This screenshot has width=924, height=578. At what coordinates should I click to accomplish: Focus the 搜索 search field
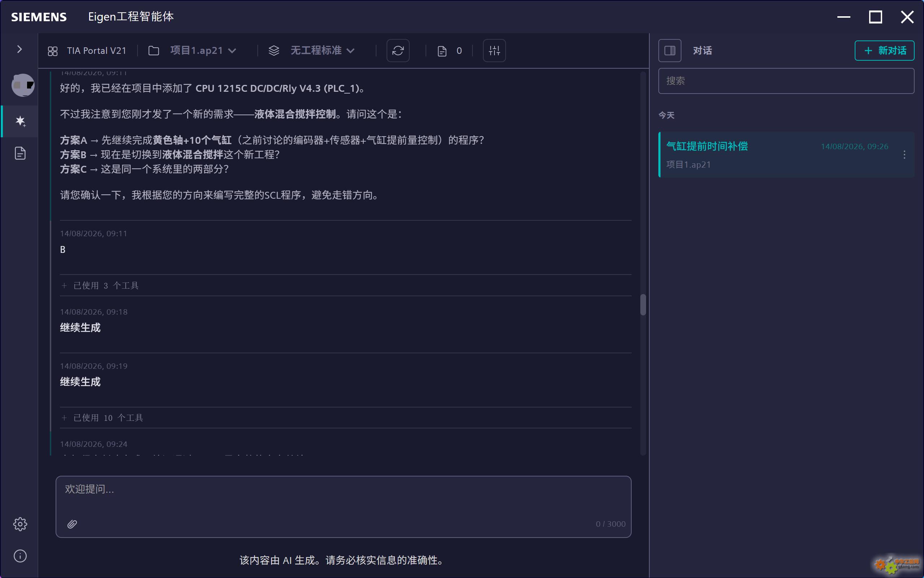[786, 81]
